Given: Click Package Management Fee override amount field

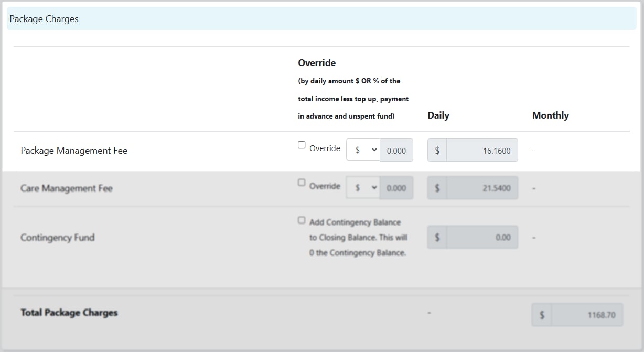Looking at the screenshot, I should pyautogui.click(x=396, y=150).
